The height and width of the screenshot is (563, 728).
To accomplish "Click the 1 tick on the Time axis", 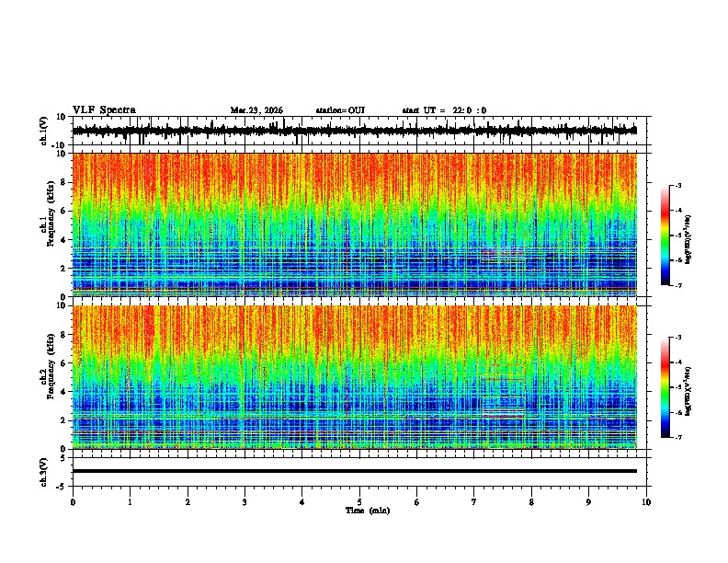I will click(x=130, y=502).
